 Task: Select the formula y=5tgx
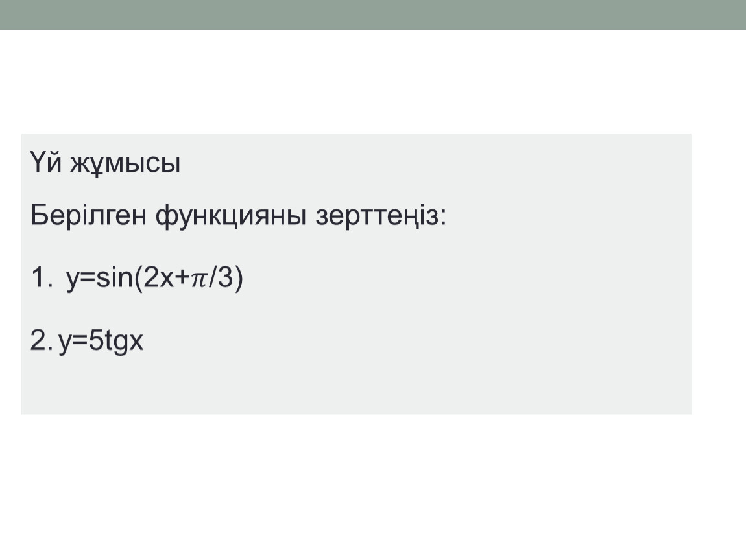click(x=101, y=342)
